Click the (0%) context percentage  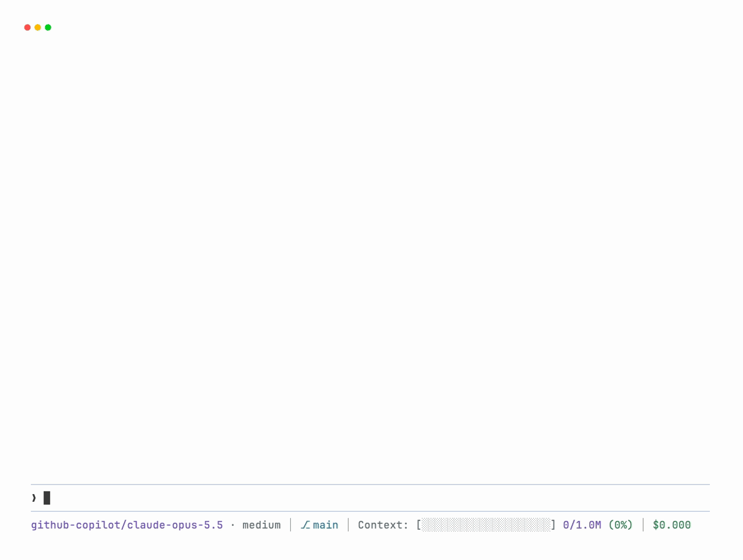[x=621, y=525]
